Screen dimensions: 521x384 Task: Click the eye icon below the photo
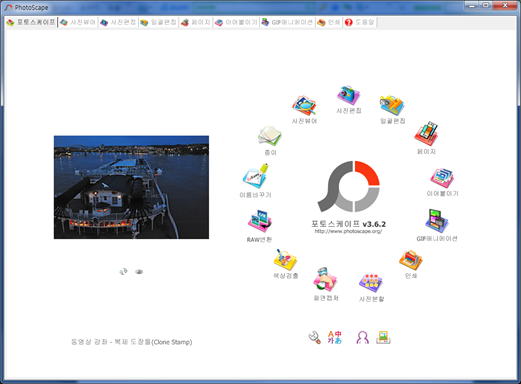(139, 272)
